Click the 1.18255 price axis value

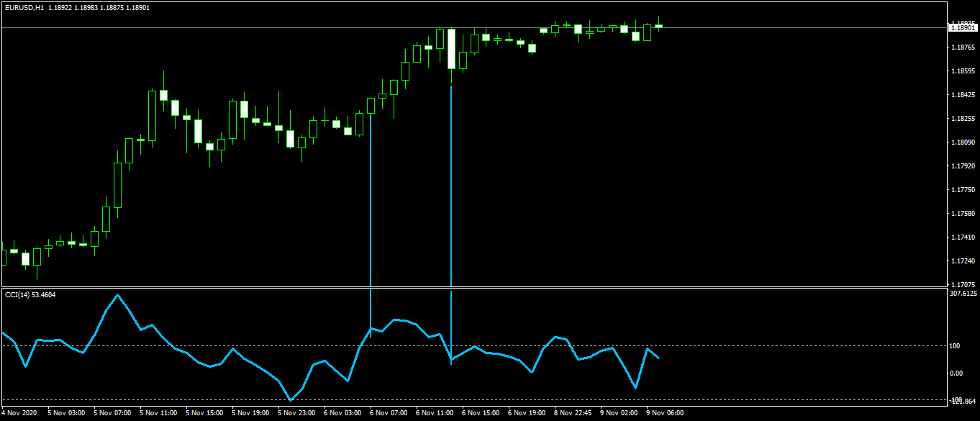(963, 119)
